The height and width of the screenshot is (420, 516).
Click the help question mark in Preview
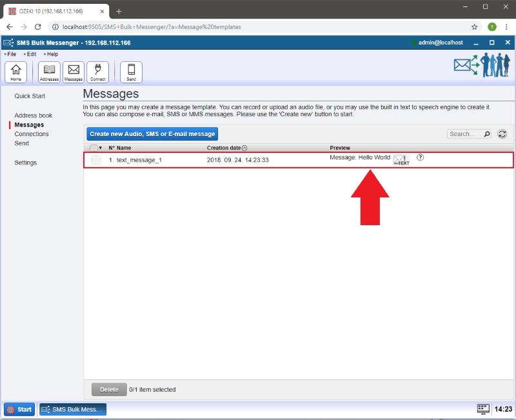421,157
